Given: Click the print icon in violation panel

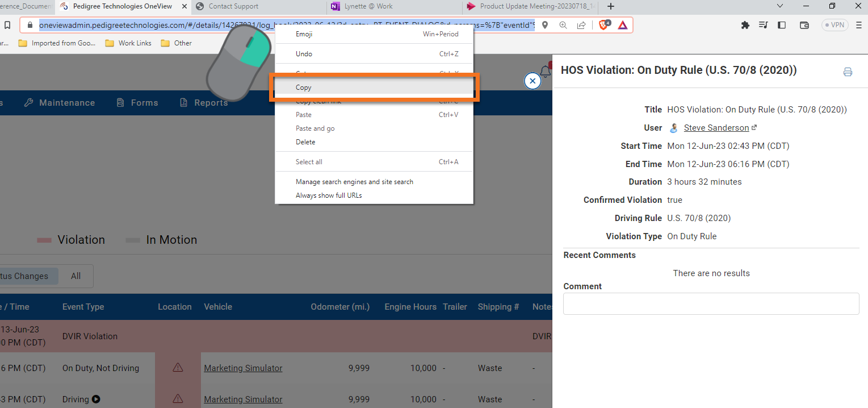Looking at the screenshot, I should pos(848,72).
